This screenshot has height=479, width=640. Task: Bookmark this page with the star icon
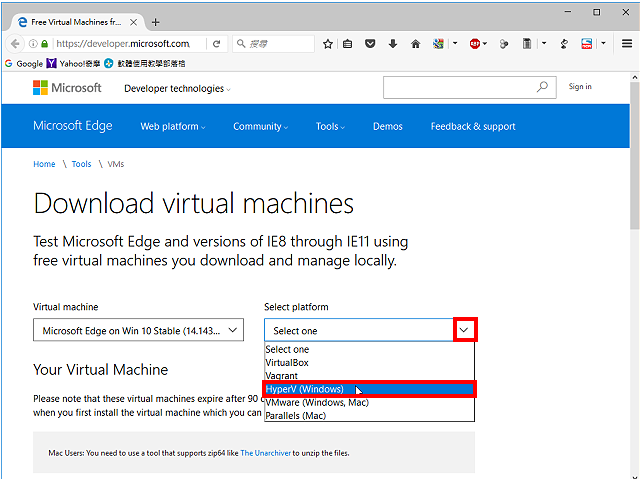click(328, 44)
